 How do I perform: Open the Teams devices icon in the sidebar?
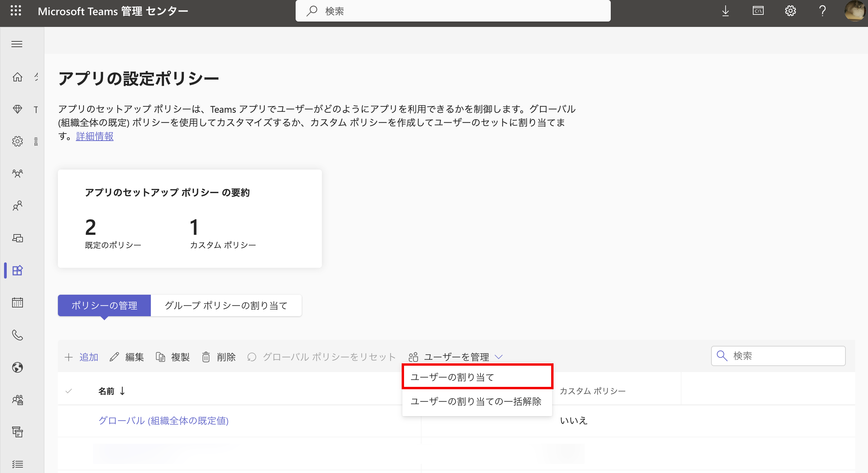pos(17,238)
